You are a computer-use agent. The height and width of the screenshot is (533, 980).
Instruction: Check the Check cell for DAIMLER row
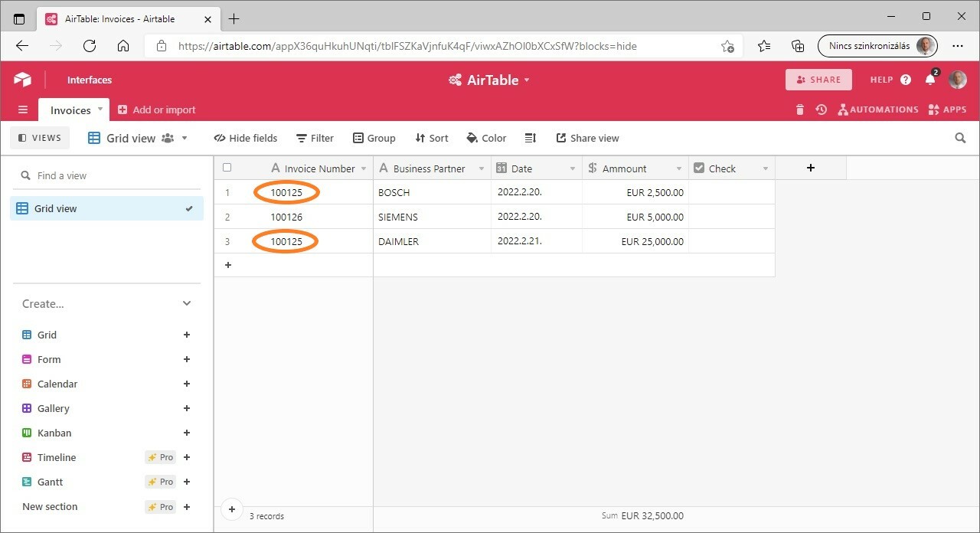[x=732, y=241]
